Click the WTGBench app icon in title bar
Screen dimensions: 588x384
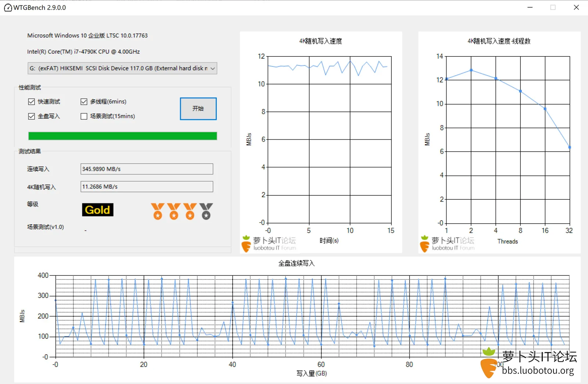(8, 8)
